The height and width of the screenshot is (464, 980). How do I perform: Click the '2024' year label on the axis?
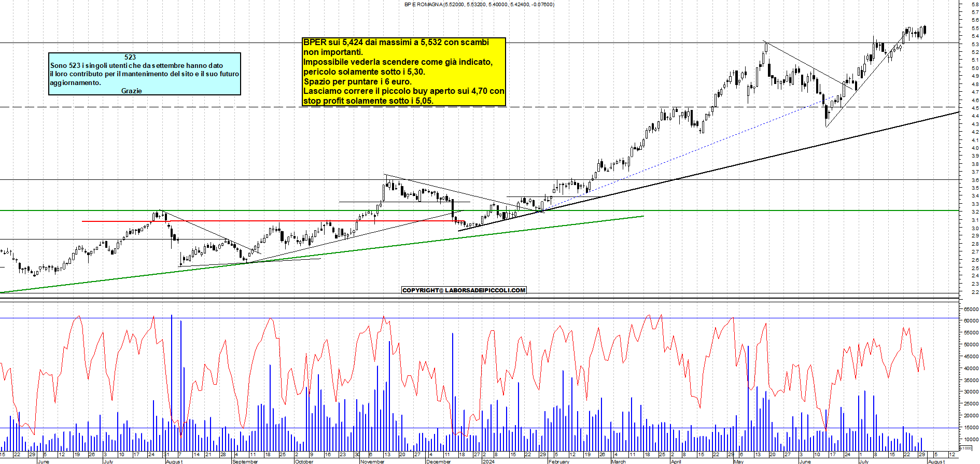tap(488, 461)
